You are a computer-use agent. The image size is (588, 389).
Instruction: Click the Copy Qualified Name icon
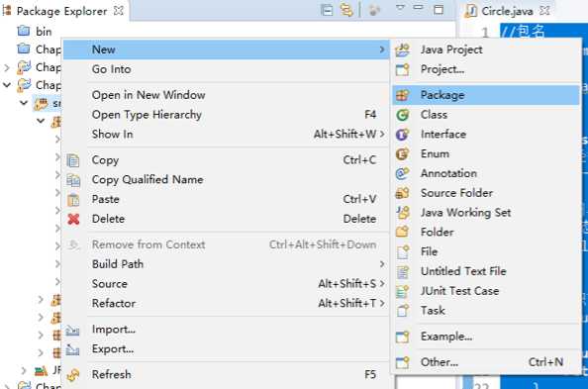click(x=73, y=180)
